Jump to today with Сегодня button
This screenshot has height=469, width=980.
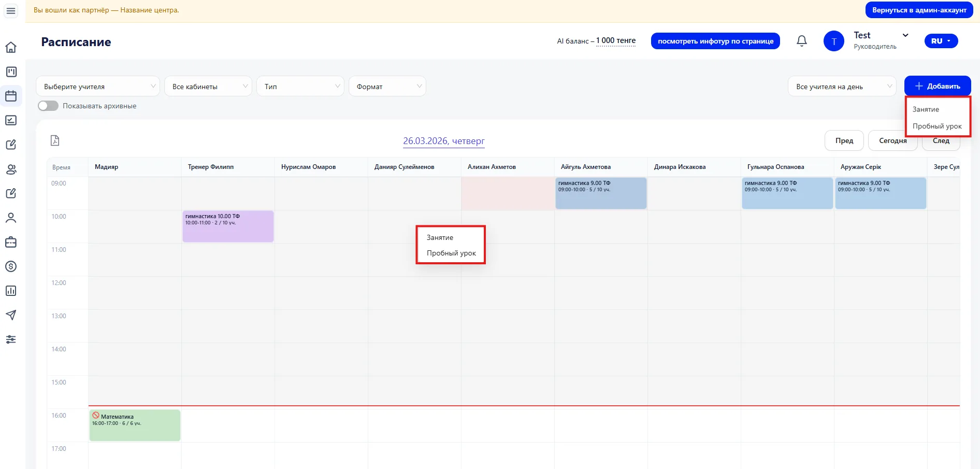tap(893, 140)
